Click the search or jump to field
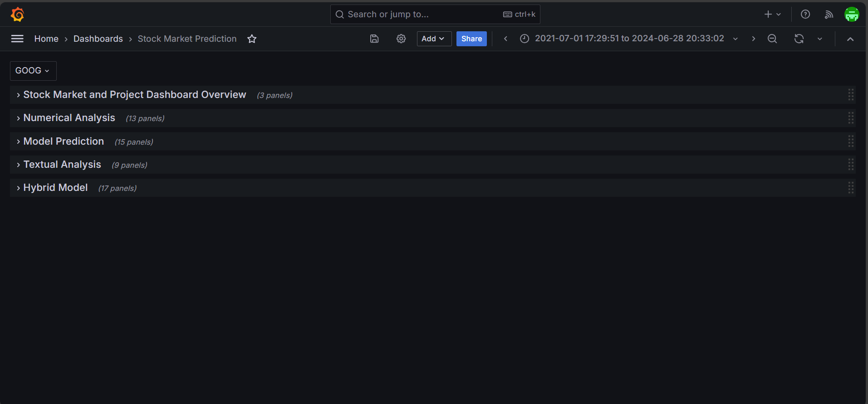 [422, 15]
